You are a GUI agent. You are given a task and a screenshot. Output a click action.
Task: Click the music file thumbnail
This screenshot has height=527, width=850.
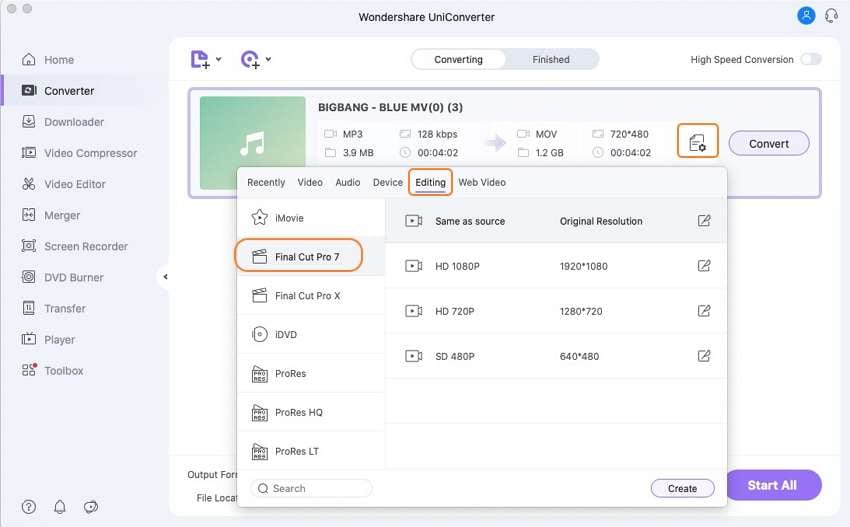click(x=252, y=143)
